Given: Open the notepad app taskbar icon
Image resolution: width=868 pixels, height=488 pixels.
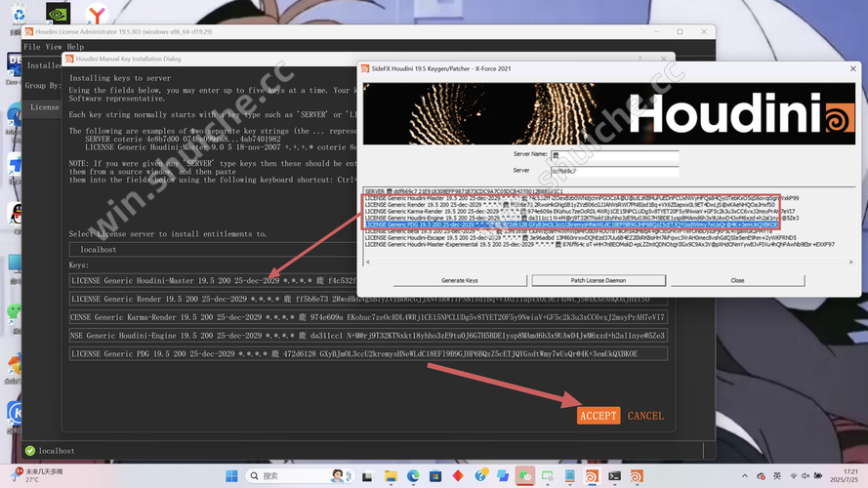Looking at the screenshot, I should 569,476.
